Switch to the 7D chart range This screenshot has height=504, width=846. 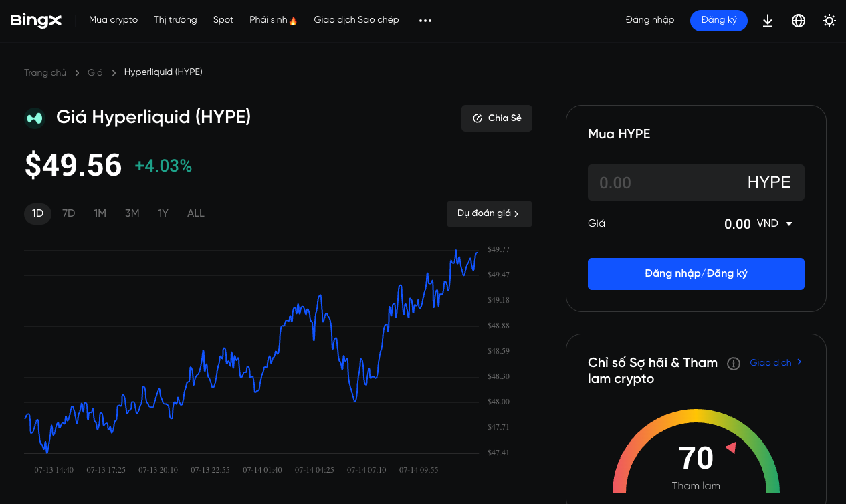pos(68,213)
